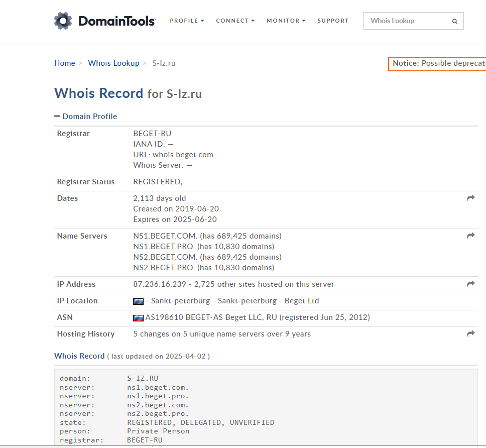Click the Russian flag in ASN row

coord(138,318)
